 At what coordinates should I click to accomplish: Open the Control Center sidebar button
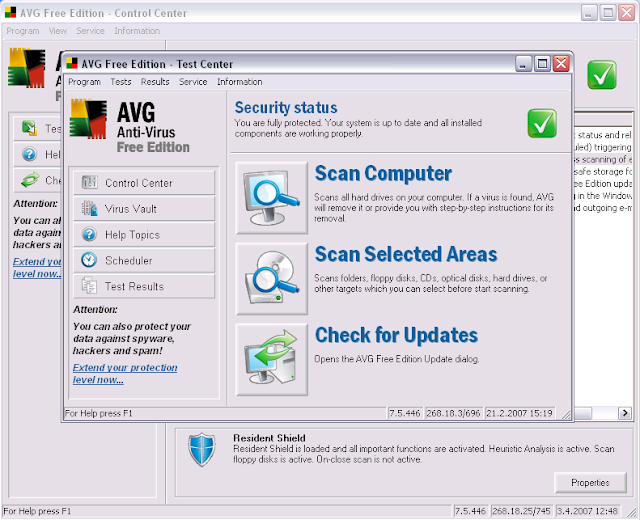click(144, 182)
